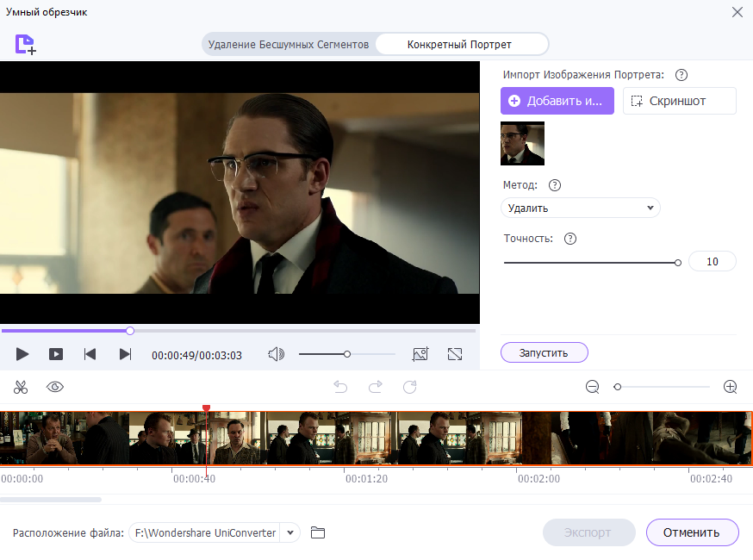Viewport: 753px width, 560px height.
Task: Jump to next frame
Action: pos(125,354)
